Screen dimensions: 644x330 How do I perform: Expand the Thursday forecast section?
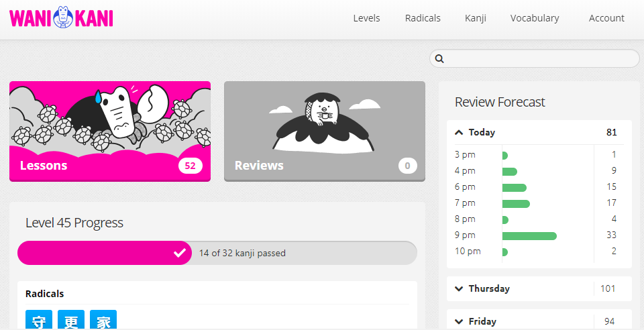tap(539, 288)
